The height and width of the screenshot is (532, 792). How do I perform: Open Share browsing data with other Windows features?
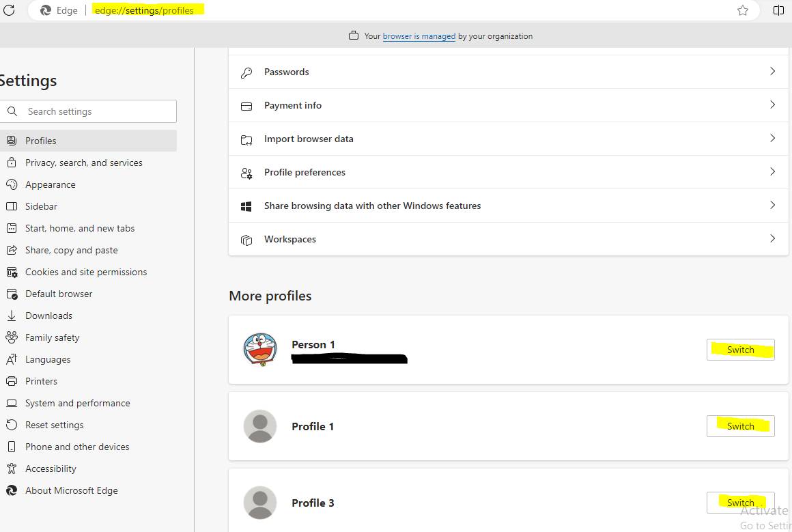pos(509,206)
